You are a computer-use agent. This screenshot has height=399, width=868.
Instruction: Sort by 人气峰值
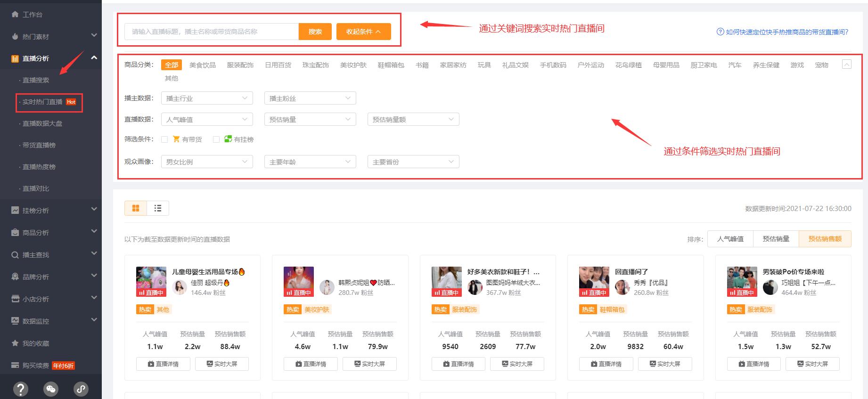pos(730,239)
